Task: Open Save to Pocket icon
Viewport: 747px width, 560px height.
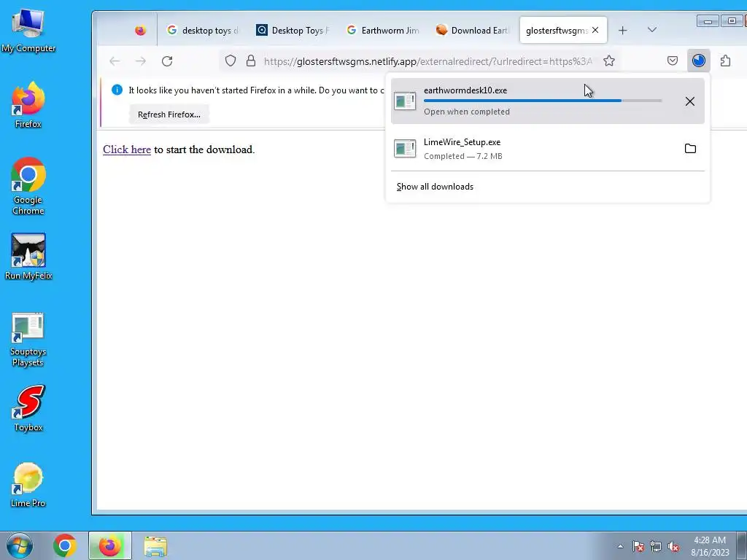Action: [672, 61]
